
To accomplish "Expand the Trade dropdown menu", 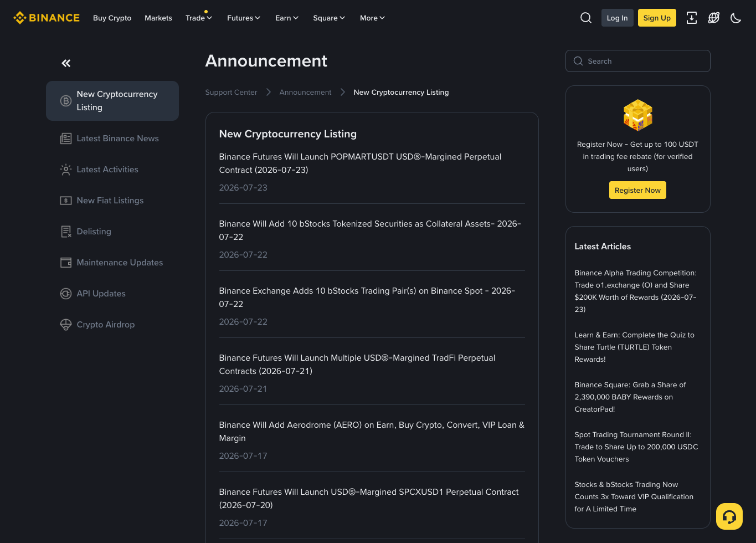I will pos(199,18).
